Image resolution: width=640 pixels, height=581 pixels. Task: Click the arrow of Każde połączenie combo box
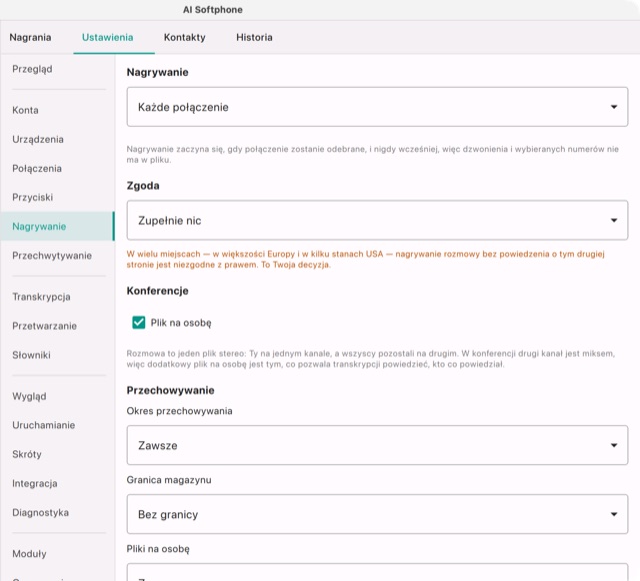(x=613, y=107)
